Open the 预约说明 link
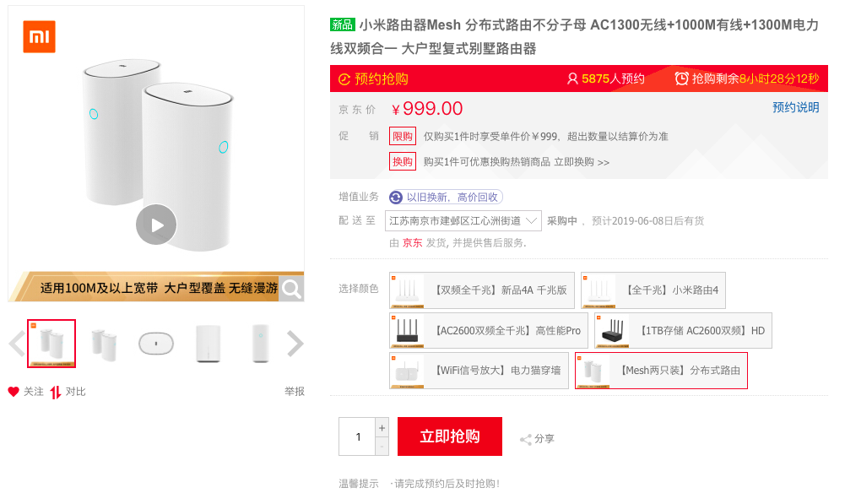Screen dimensions: 845x504 pyautogui.click(x=795, y=107)
